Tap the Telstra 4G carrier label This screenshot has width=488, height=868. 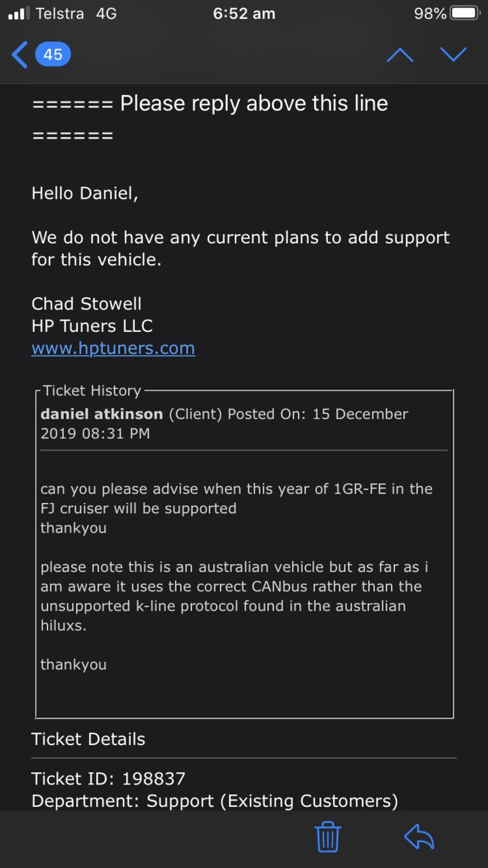coord(77,14)
